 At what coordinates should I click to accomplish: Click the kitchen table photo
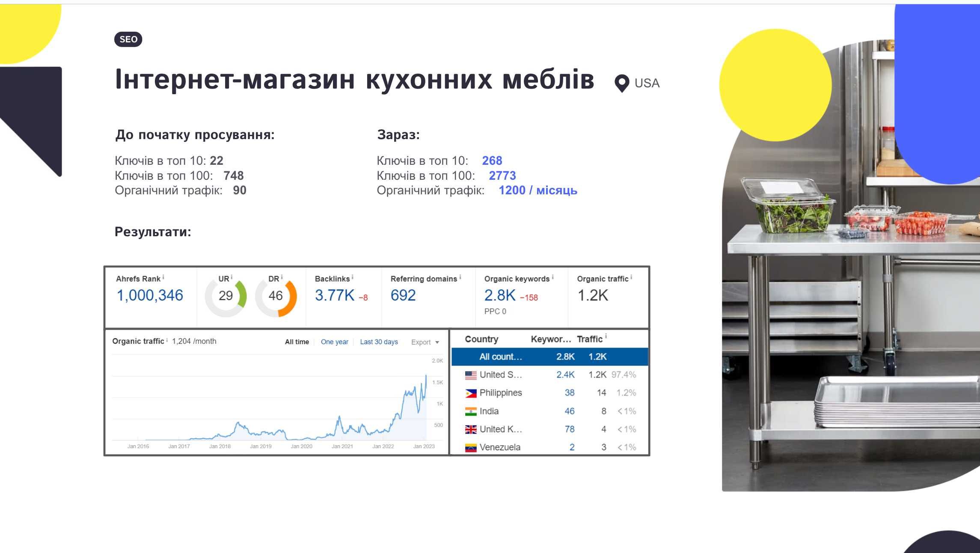pyautogui.click(x=851, y=265)
